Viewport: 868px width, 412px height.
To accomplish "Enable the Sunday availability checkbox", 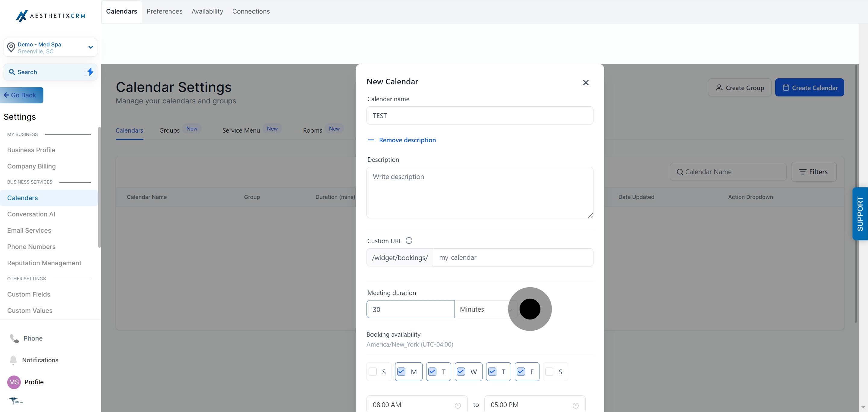I will click(x=373, y=372).
